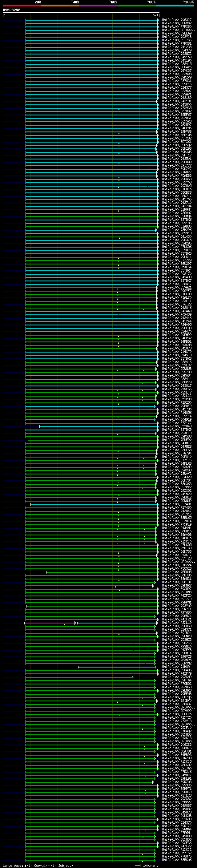Open hit UniRef100_Q93Y18

click(x=177, y=37)
